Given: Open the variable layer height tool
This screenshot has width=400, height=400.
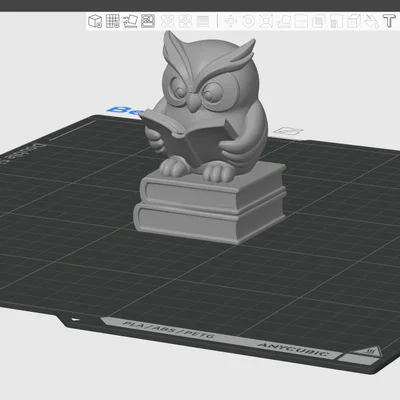Looking at the screenshot, I should 203,21.
